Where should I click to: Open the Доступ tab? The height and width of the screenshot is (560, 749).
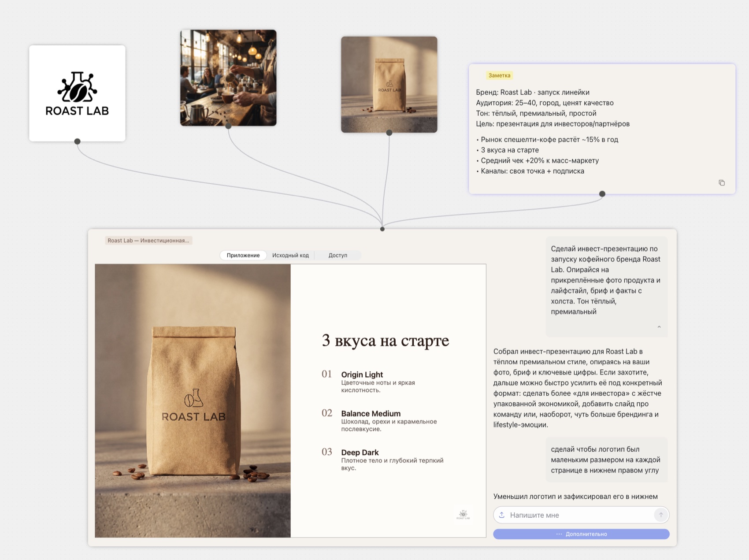[337, 255]
